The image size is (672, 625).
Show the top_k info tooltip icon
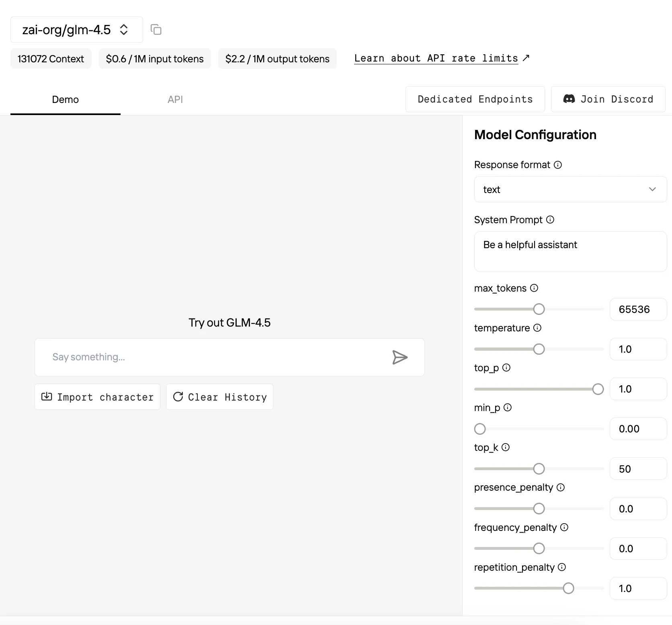[506, 447]
